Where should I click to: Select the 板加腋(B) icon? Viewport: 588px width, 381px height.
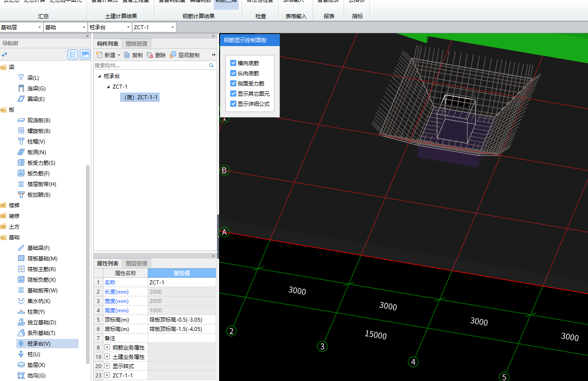21,194
